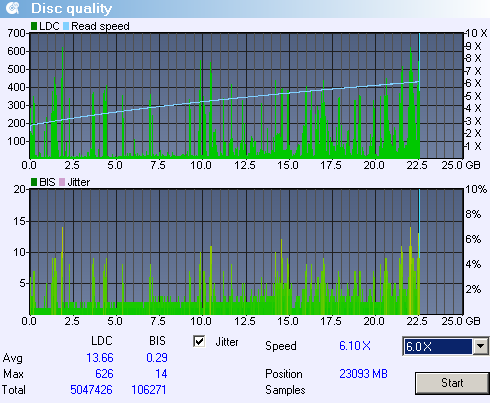Click the LDC average value 13.66
The width and height of the screenshot is (490, 403).
(100, 358)
